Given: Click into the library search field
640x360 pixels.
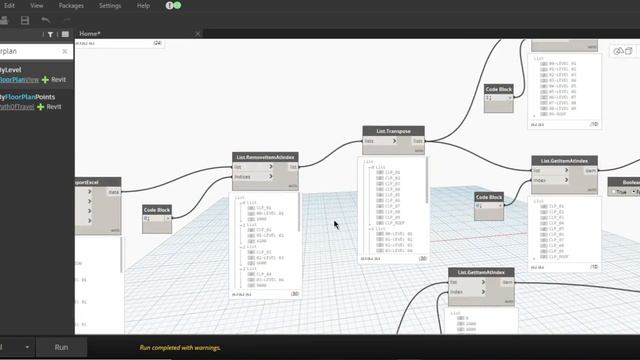Looking at the screenshot, I should (31, 51).
